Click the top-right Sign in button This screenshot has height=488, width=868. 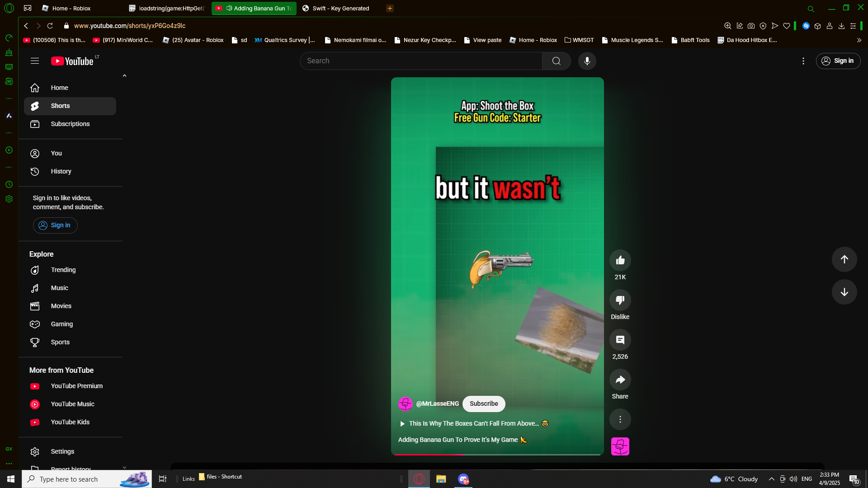coord(838,61)
